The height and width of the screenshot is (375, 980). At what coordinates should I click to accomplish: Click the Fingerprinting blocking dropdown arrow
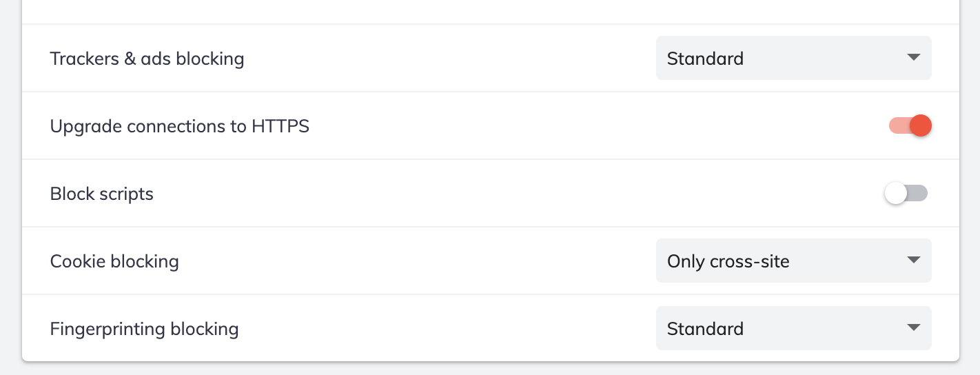click(x=914, y=328)
